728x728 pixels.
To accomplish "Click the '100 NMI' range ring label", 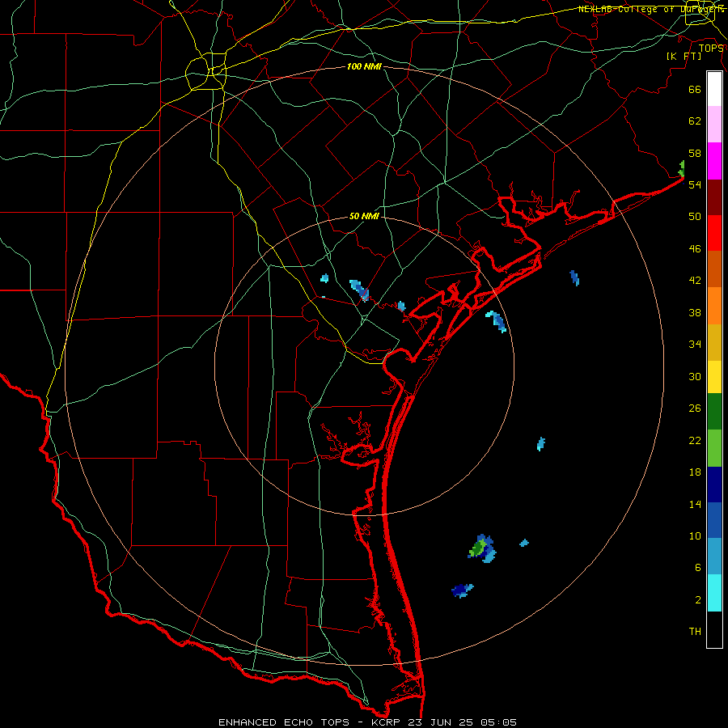I will click(364, 66).
